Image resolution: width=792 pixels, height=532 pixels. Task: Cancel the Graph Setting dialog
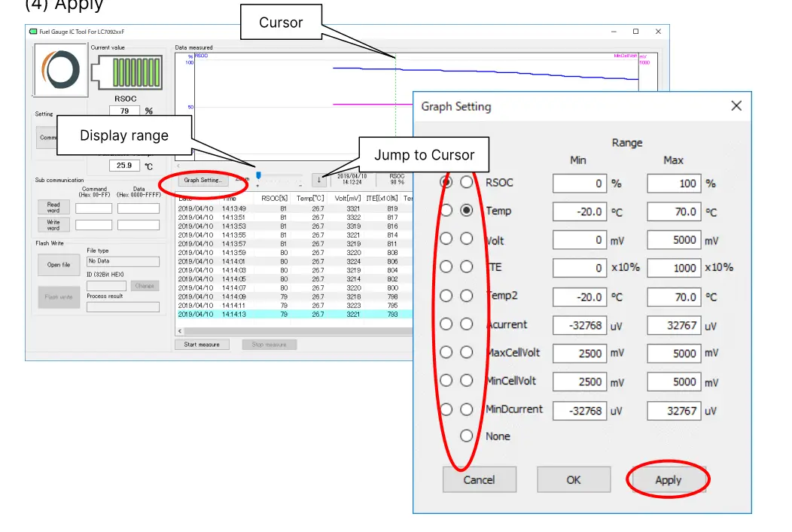point(479,479)
